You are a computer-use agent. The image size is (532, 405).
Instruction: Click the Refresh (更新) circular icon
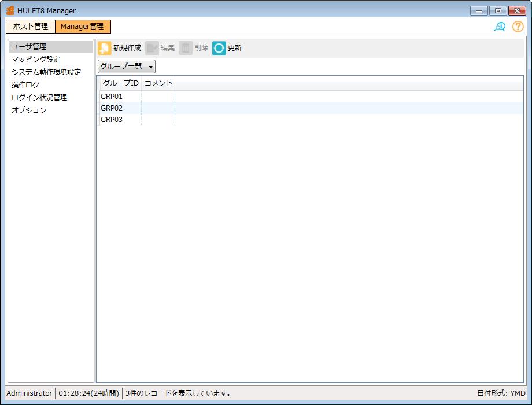coord(219,48)
